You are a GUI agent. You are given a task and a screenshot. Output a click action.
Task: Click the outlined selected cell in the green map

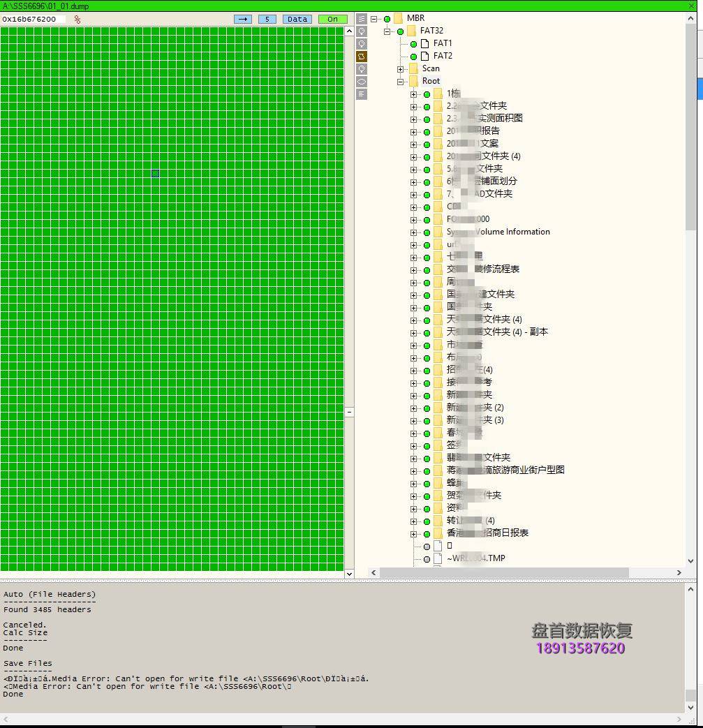156,174
